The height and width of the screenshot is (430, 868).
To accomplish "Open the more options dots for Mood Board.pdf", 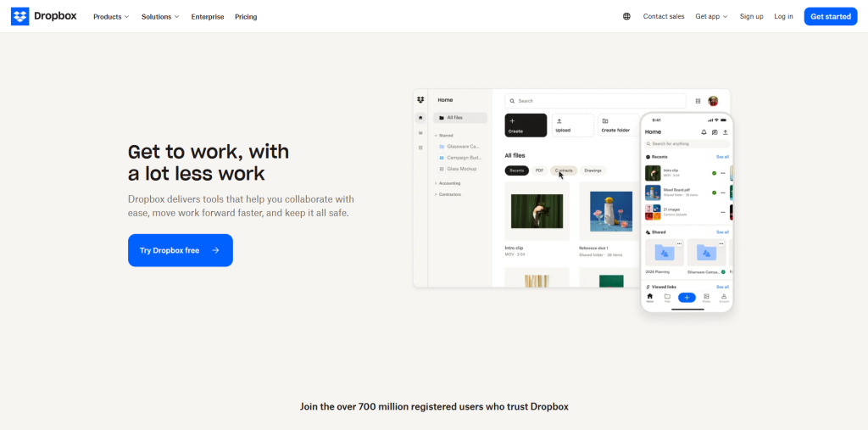I will point(722,193).
